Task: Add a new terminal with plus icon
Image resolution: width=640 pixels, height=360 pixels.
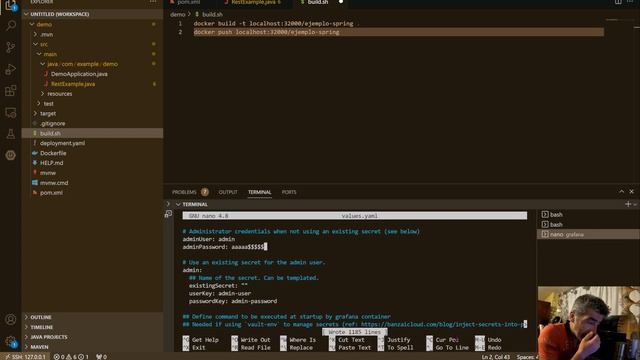Action: (628, 204)
